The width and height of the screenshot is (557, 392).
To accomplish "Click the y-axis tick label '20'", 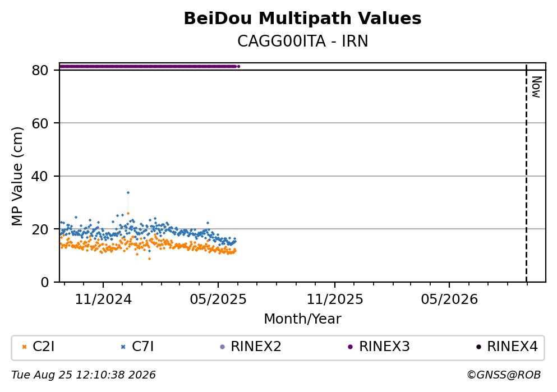I will point(40,229).
